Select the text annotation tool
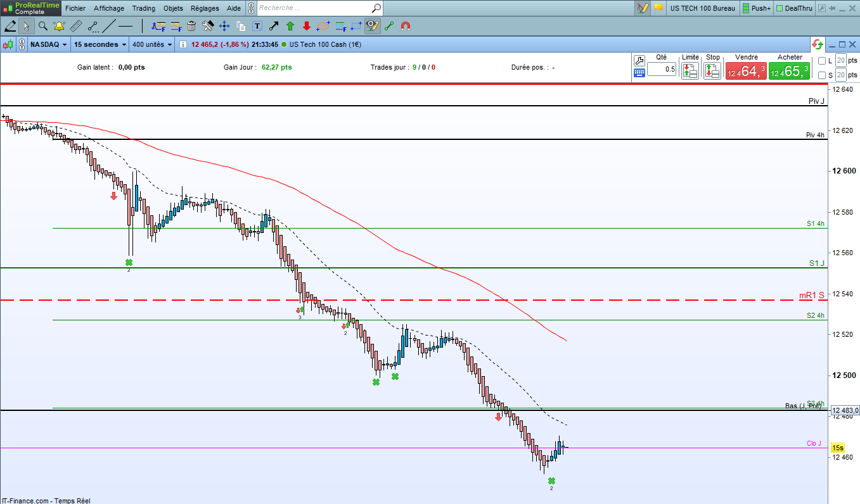Viewport: 860px width, 504px height. (257, 26)
